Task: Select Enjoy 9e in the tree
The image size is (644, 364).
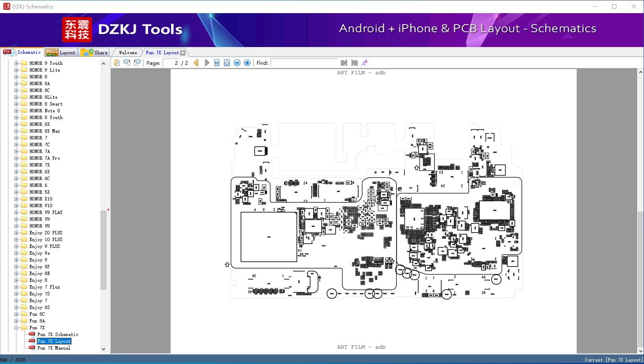Action: (39, 253)
